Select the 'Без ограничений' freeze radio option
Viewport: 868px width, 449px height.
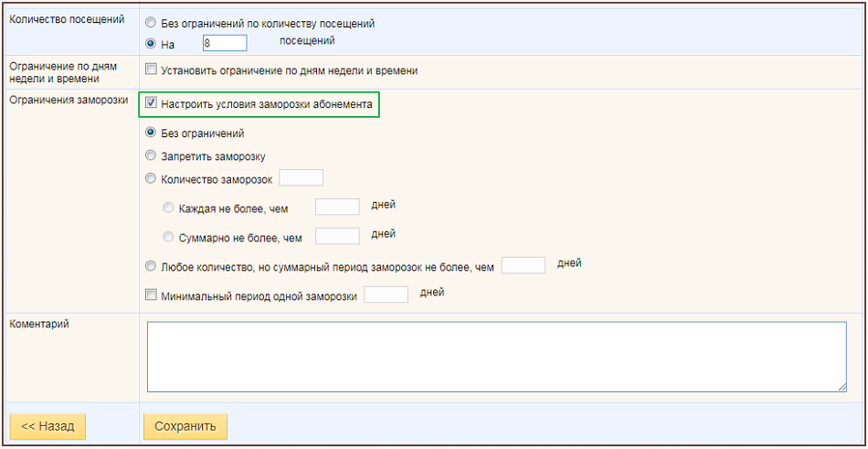151,133
